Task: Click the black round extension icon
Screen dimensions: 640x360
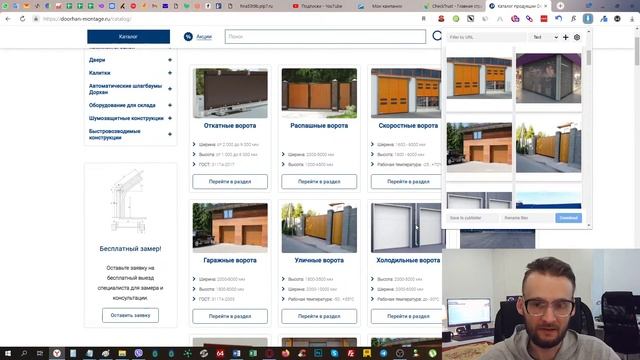Action: (618, 19)
